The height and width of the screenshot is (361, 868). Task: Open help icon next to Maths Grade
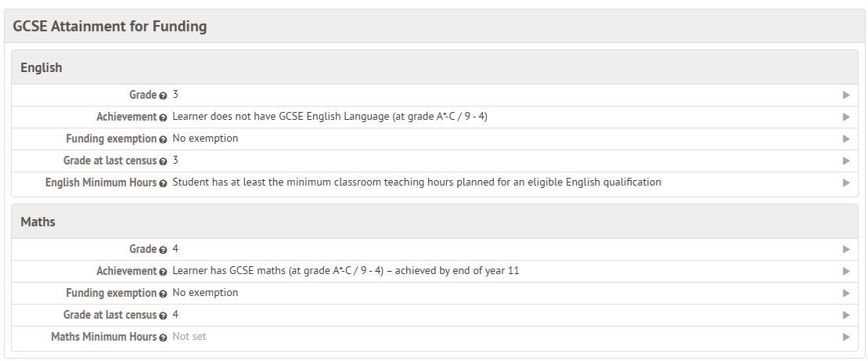163,250
